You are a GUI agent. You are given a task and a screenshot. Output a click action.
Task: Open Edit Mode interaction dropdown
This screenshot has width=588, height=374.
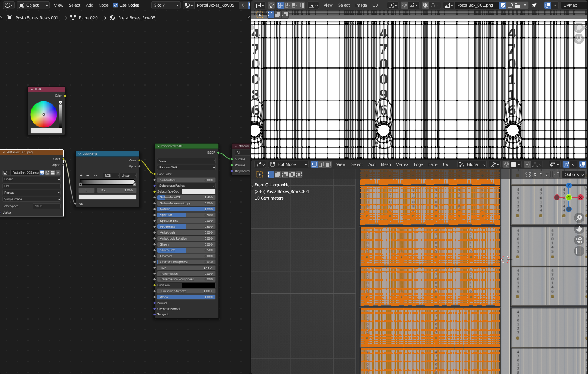coord(289,164)
